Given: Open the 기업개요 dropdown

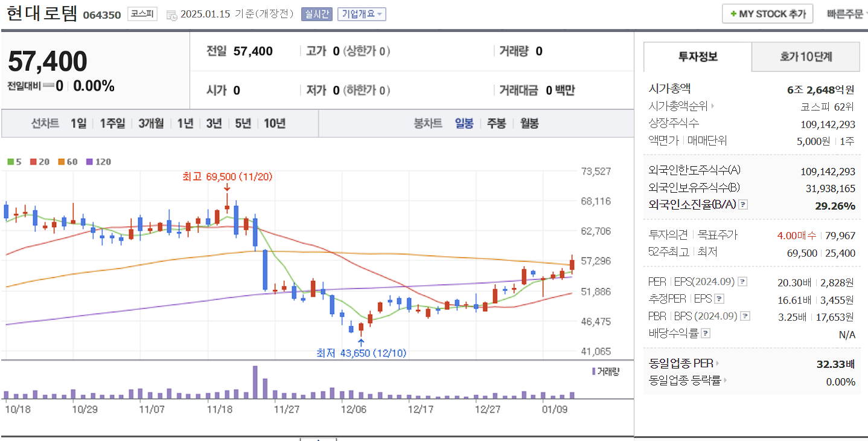Looking at the screenshot, I should coord(363,14).
